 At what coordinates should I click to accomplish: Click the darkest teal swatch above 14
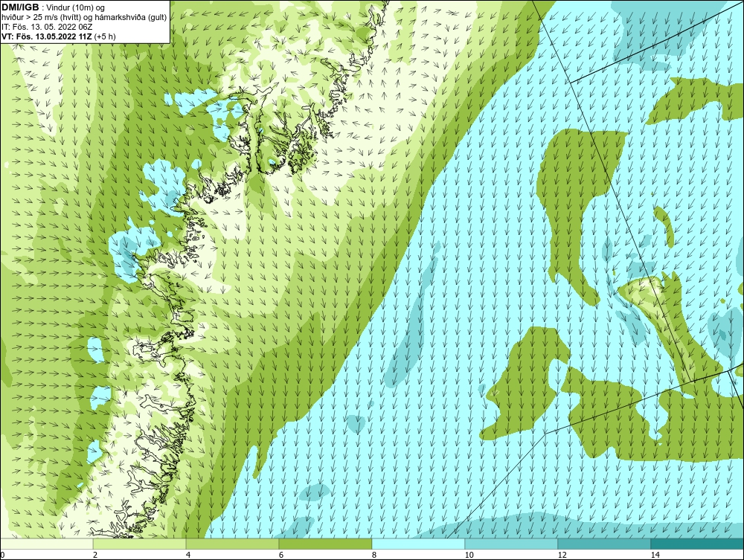pos(698,544)
